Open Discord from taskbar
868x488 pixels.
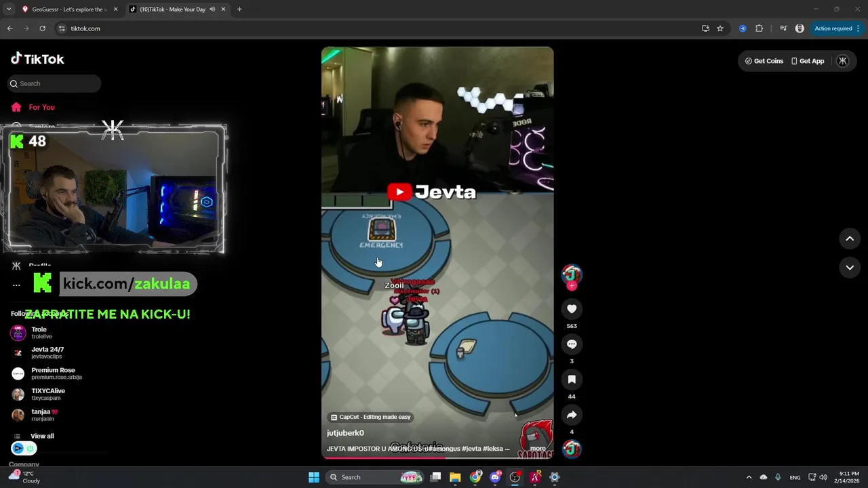tap(495, 477)
